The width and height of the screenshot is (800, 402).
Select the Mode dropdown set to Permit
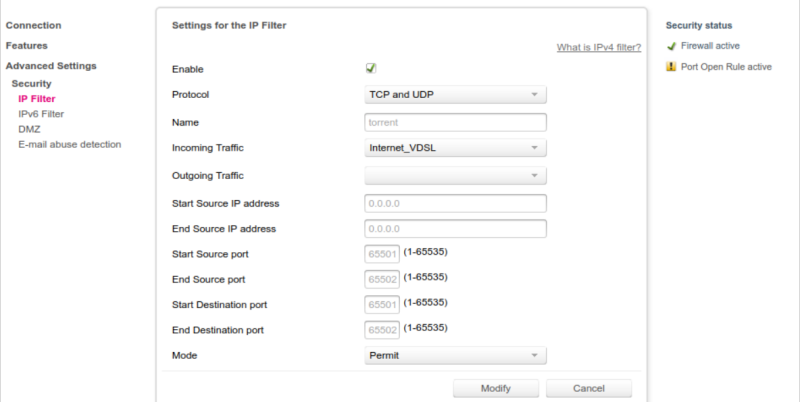point(456,355)
